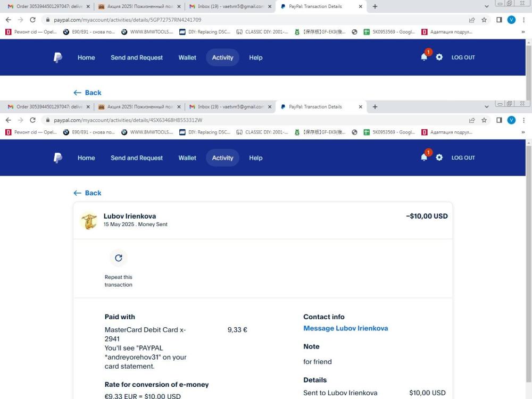Open the V profile avatar in the upper browser
Viewport: 532px width, 399px height.
point(511,20)
